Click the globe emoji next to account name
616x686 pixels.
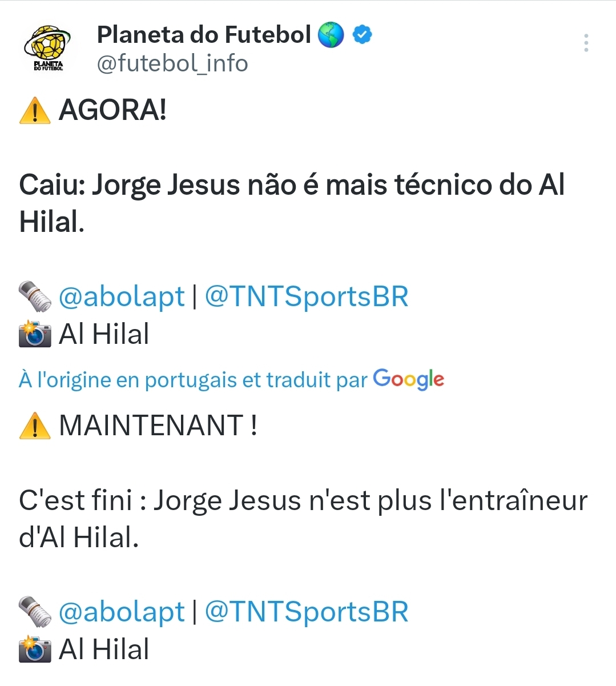[x=331, y=35]
